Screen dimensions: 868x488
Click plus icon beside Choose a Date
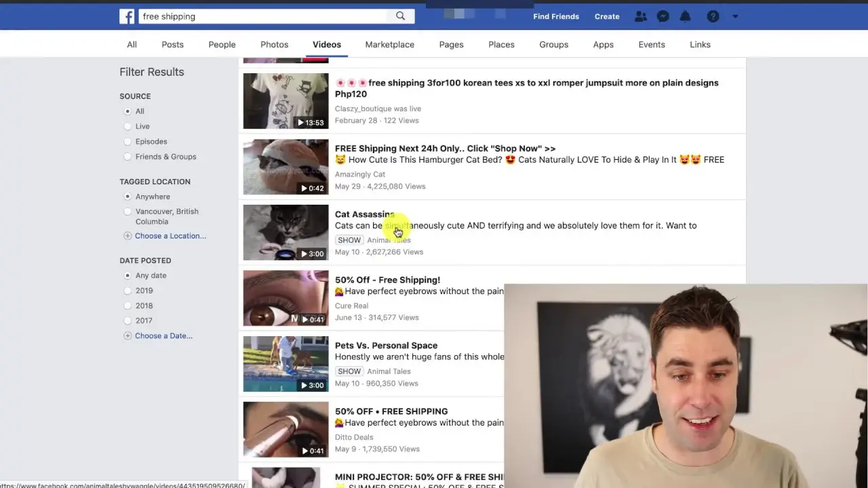[127, 336]
